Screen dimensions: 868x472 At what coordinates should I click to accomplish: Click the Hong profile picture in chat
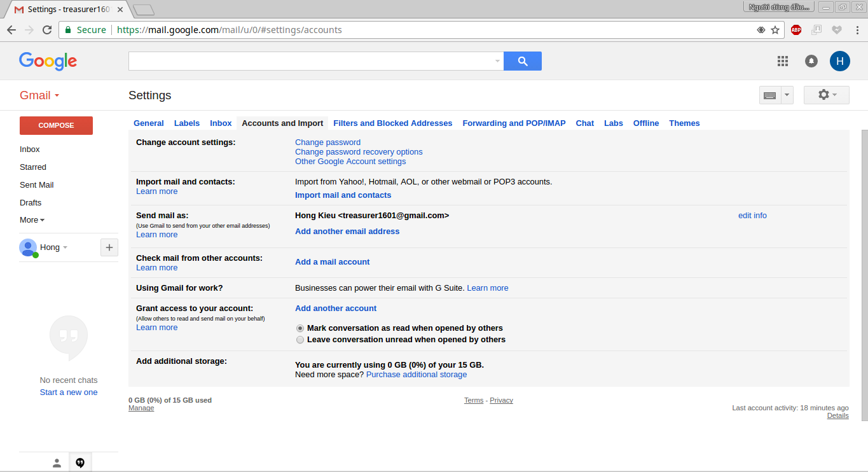tap(28, 247)
